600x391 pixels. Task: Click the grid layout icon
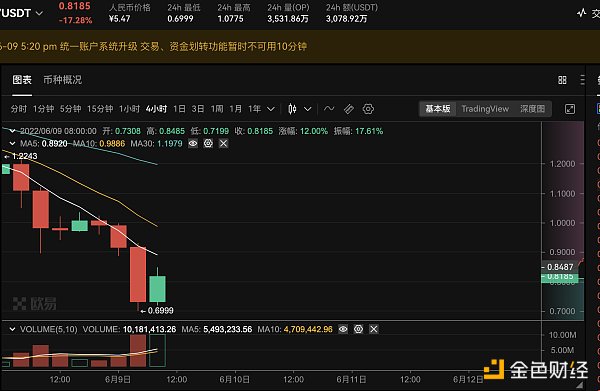point(562,80)
